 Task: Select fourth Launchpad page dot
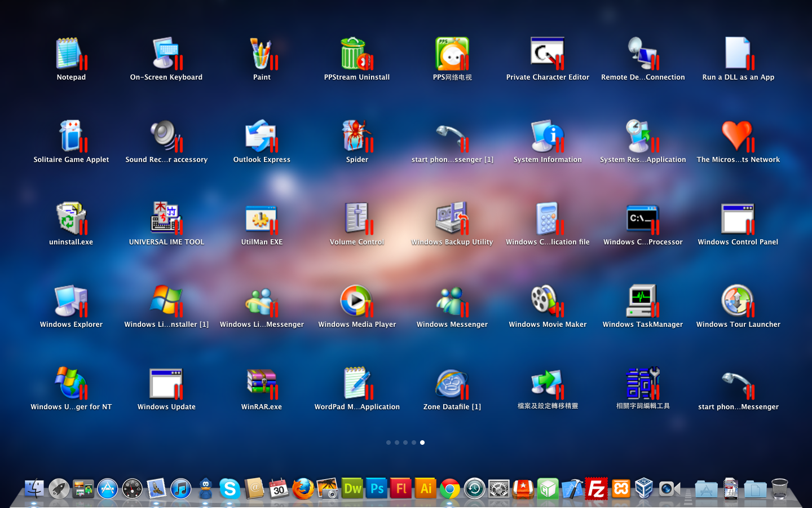pos(414,443)
